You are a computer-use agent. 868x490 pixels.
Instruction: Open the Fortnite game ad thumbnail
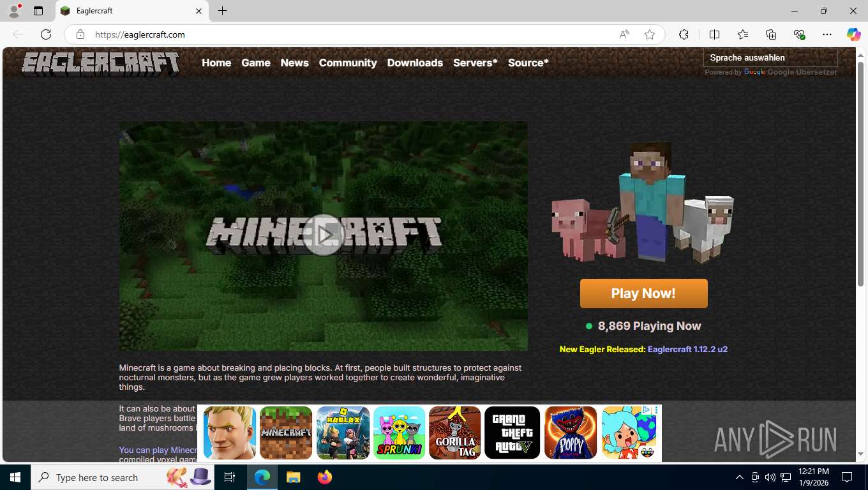tap(230, 433)
